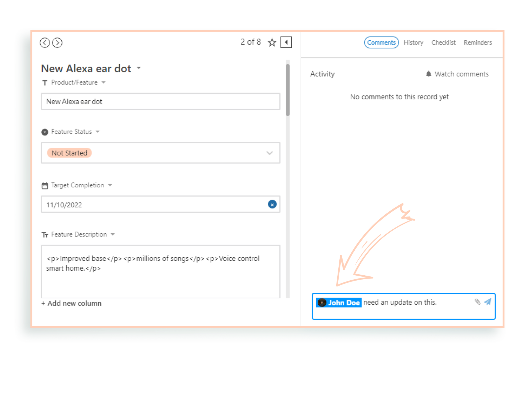
Task: Star this record as favorite
Action: (272, 42)
